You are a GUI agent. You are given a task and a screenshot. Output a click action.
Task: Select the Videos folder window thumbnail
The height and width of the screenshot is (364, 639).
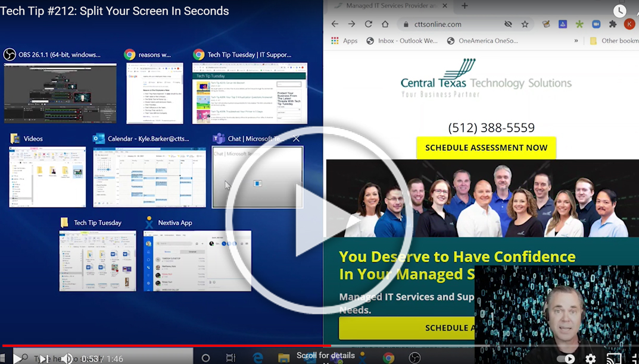tap(47, 177)
